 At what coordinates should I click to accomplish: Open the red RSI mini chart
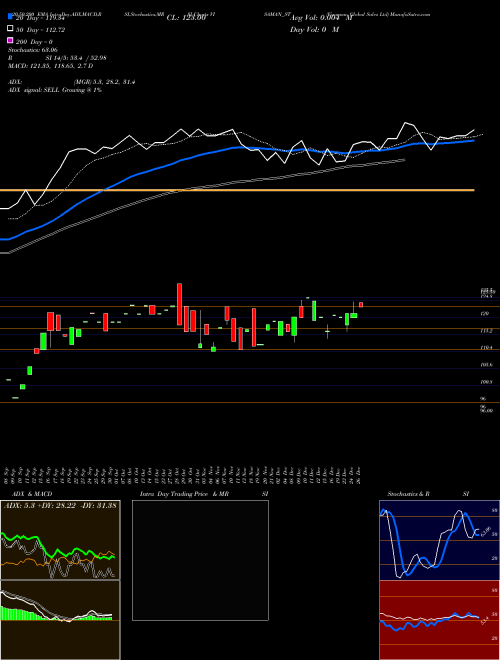[x=439, y=620]
